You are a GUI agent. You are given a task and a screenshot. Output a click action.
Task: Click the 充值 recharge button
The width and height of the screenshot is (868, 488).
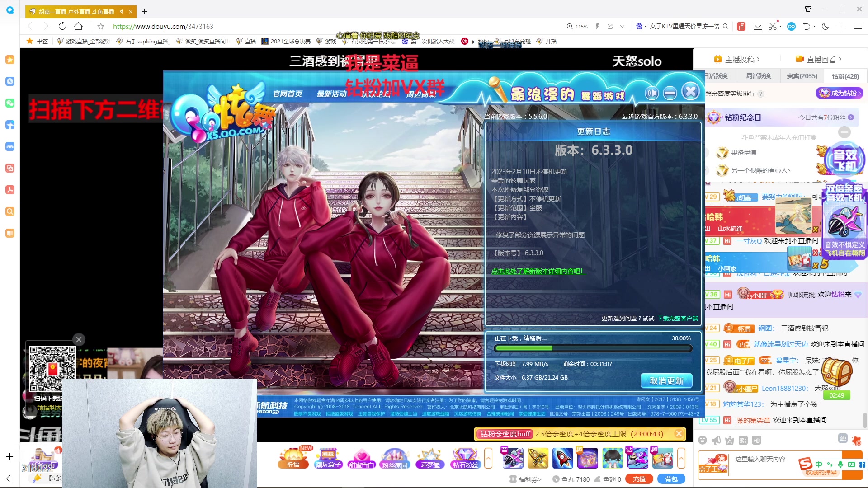[x=639, y=479]
